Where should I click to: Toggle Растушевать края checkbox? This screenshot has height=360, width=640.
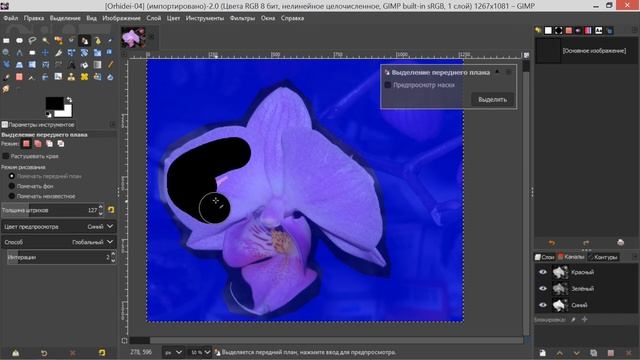(6, 156)
